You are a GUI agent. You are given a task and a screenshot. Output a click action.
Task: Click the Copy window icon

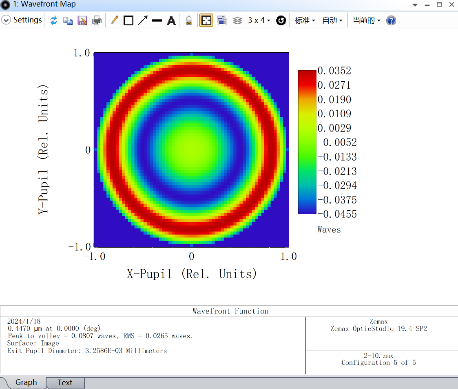(x=68, y=21)
